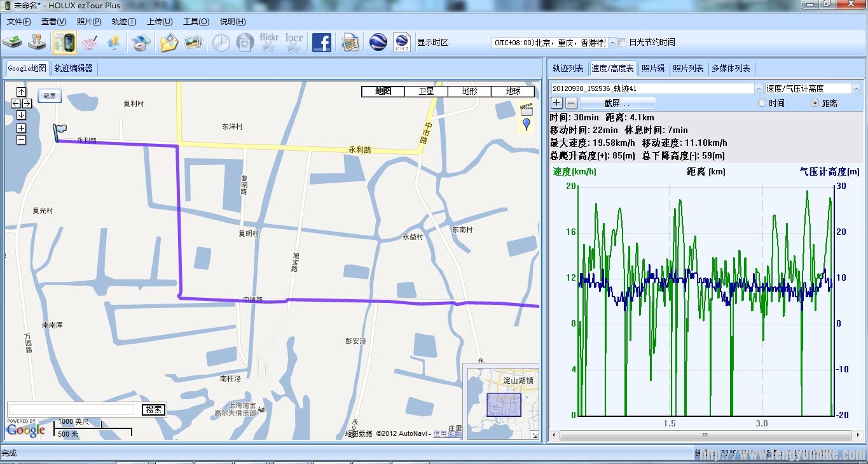
Task: Enable the 日光节约时间 checkbox
Action: click(623, 43)
